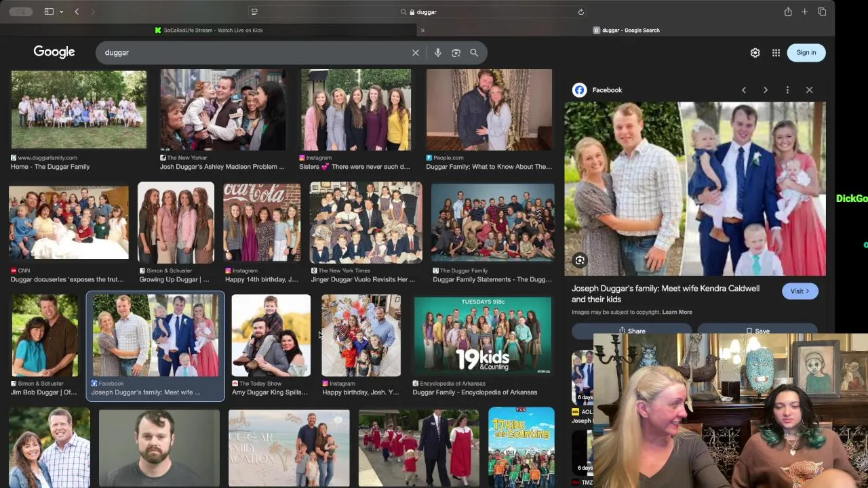The height and width of the screenshot is (488, 868).
Task: Open the Jim Bob Duggar Simon & Schuster result
Action: [x=45, y=335]
